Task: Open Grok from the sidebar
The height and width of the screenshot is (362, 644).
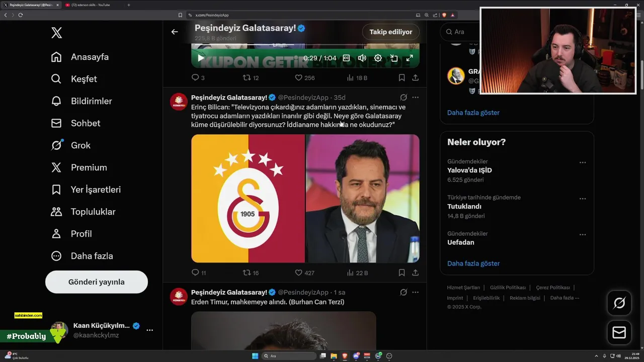Action: click(71, 145)
